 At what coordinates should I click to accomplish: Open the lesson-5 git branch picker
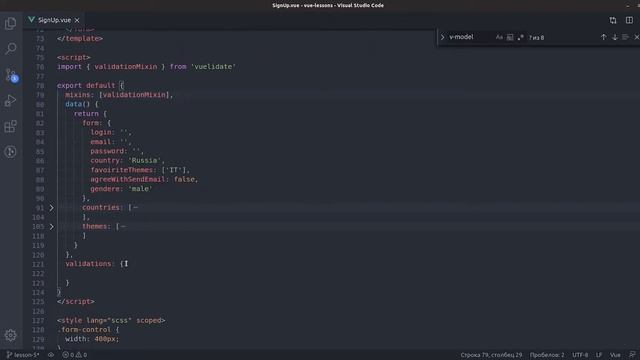[x=23, y=355]
